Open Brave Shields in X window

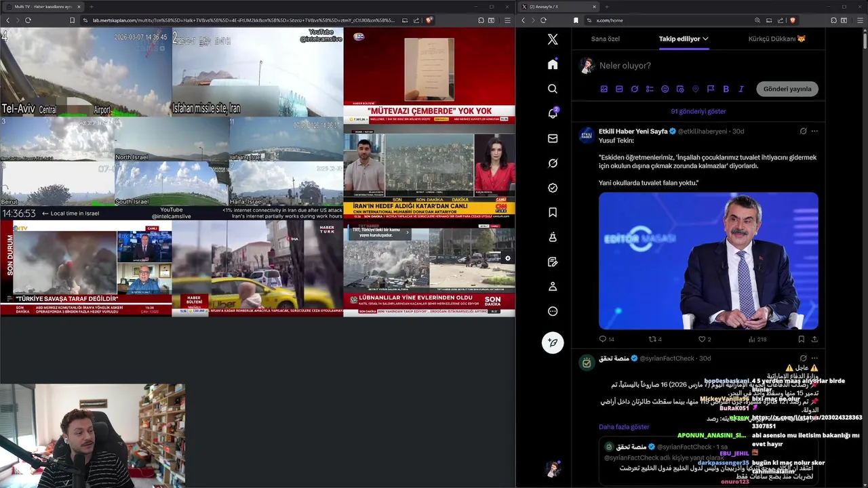pyautogui.click(x=792, y=20)
